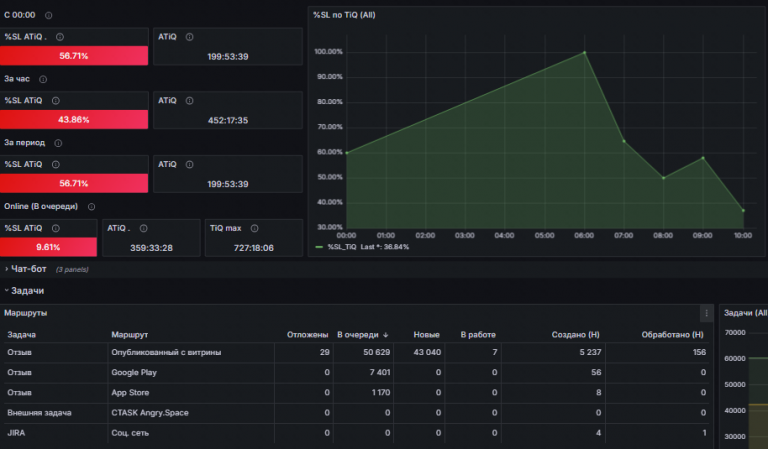Click the 1 170 queue value
768x449 pixels.
[381, 393]
